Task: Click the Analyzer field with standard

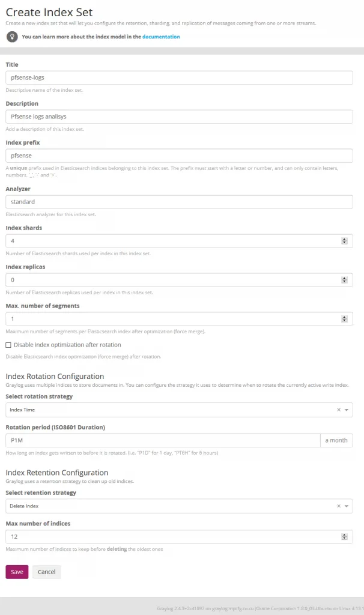Action: pyautogui.click(x=179, y=202)
